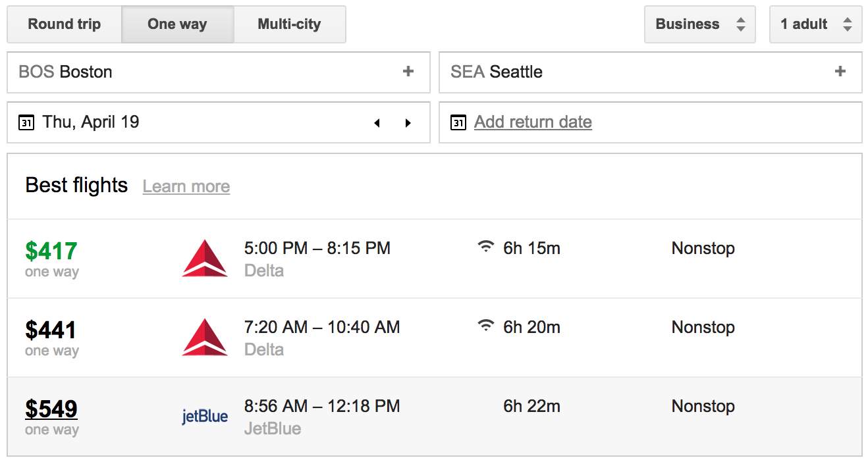This screenshot has width=868, height=462.
Task: Select the One way option
Action: [x=177, y=25]
